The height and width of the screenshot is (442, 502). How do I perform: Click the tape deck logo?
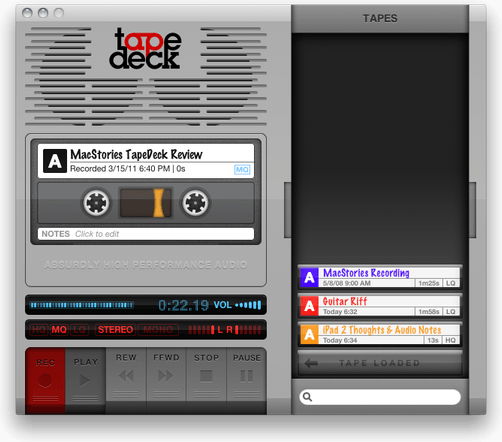[x=145, y=49]
